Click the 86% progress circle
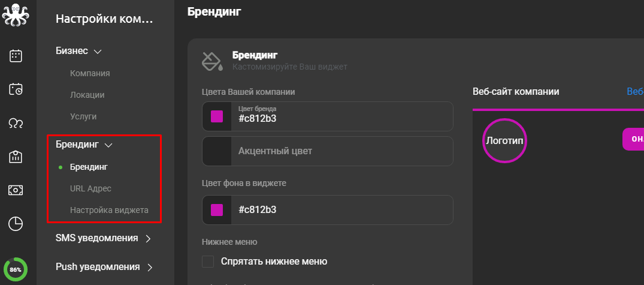Image resolution: width=644 pixels, height=285 pixels. 16,270
